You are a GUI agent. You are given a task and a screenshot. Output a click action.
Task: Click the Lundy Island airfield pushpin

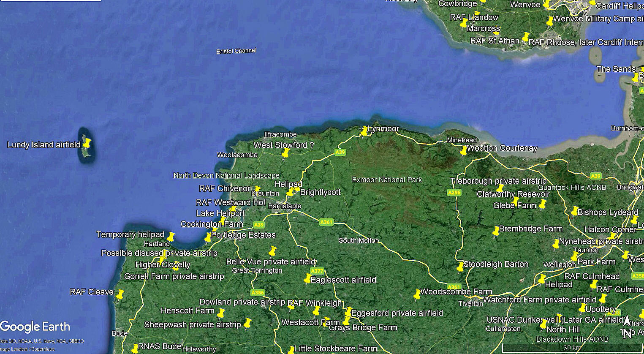point(87,144)
